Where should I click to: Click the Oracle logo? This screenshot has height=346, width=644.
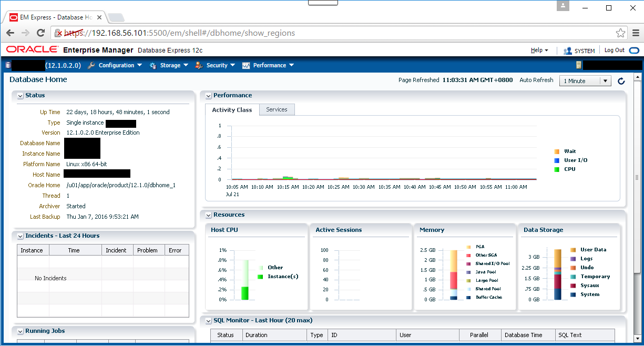pos(32,49)
